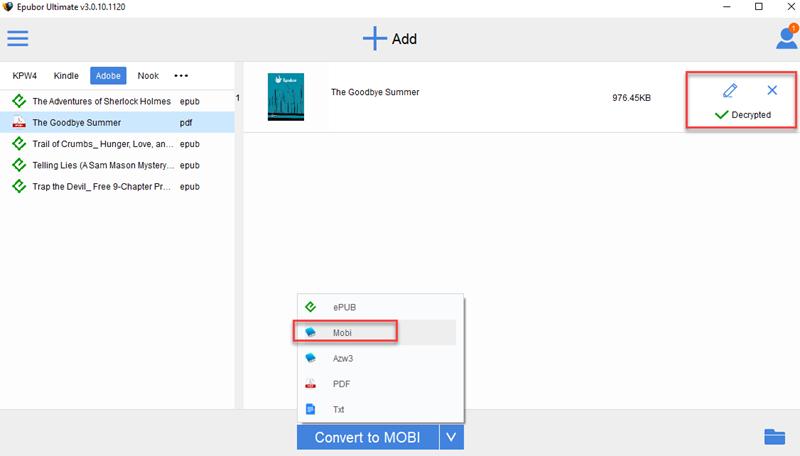Open the user account icon
The image size is (800, 456).
[787, 37]
